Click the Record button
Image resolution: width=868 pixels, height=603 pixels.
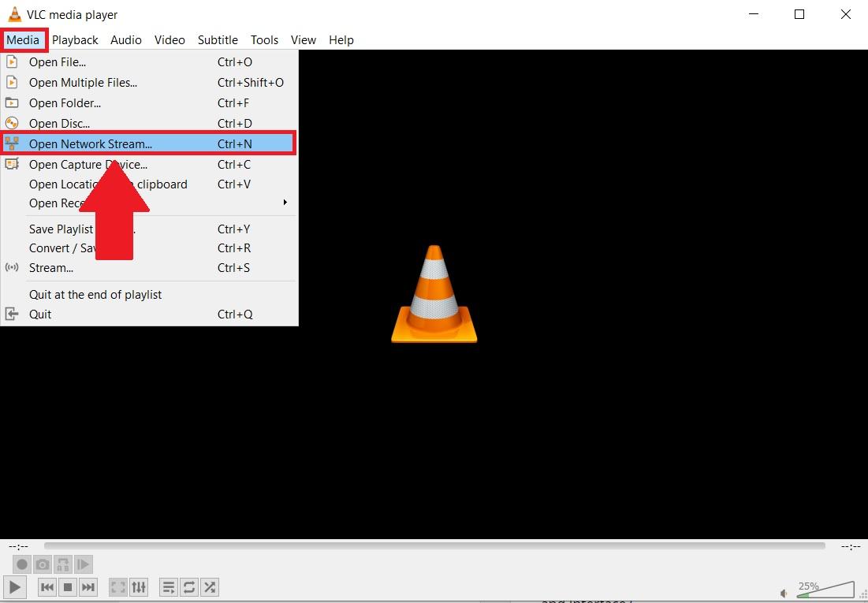point(22,564)
